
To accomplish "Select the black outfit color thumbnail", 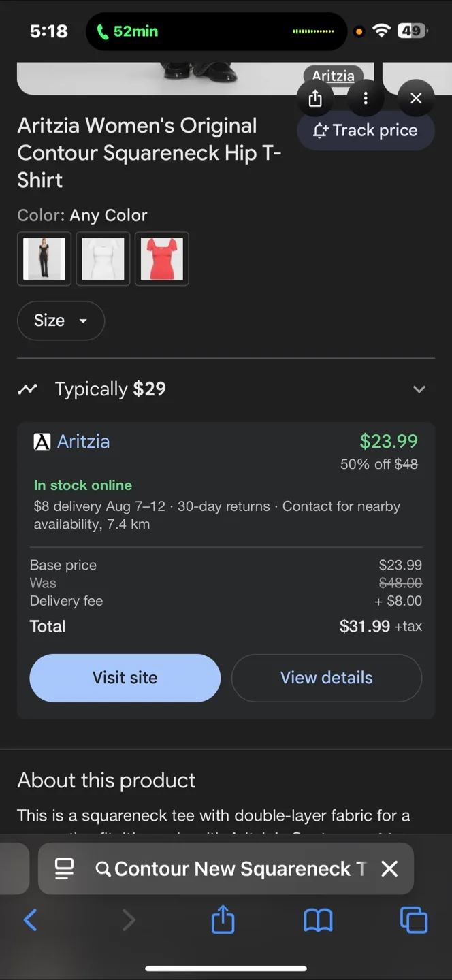I will 44,259.
